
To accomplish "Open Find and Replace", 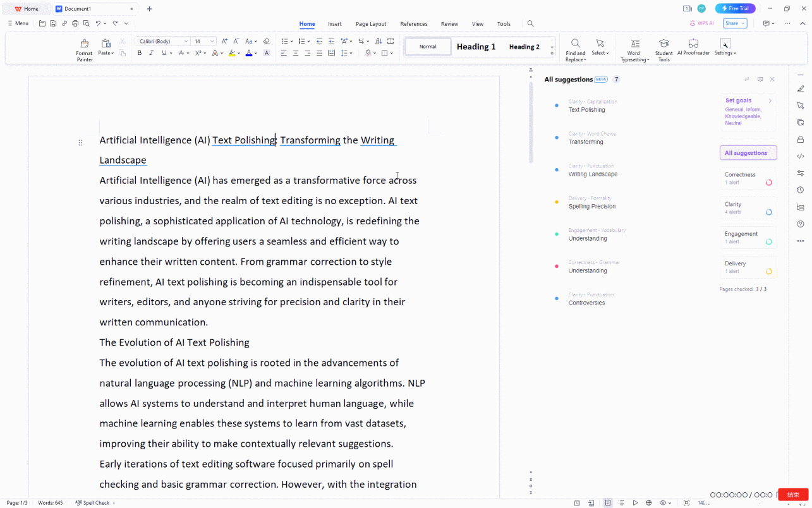I will pos(575,50).
